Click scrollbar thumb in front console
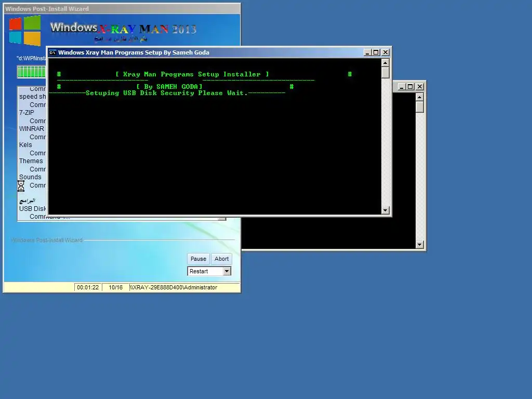 point(385,73)
